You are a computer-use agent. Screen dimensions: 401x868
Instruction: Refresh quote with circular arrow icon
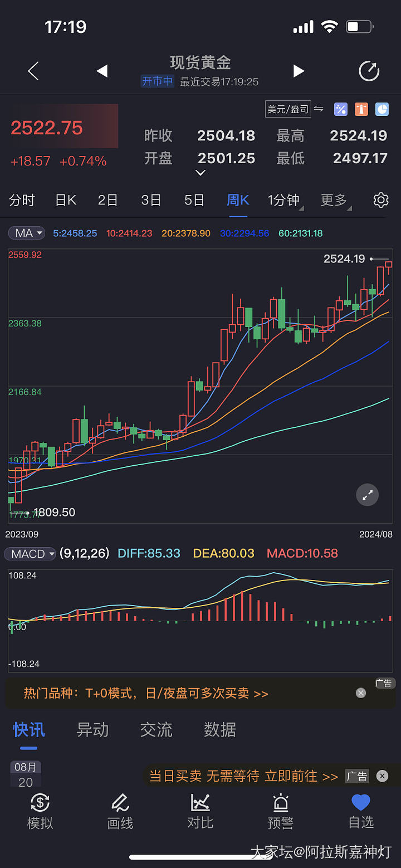coord(369,71)
